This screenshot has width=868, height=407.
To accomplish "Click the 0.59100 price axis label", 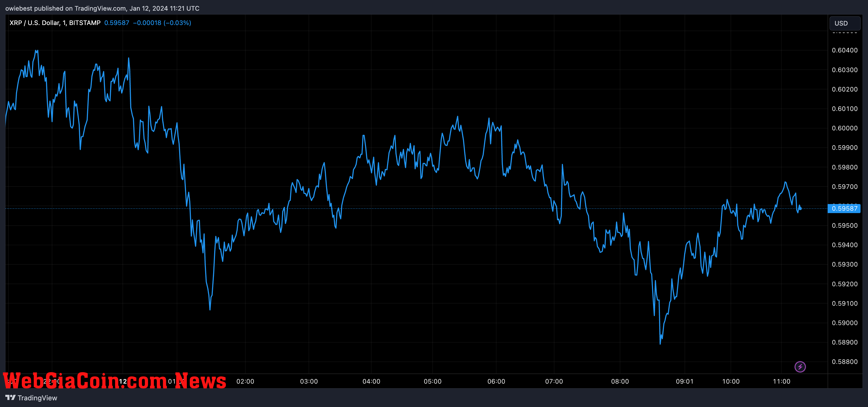I will (845, 304).
